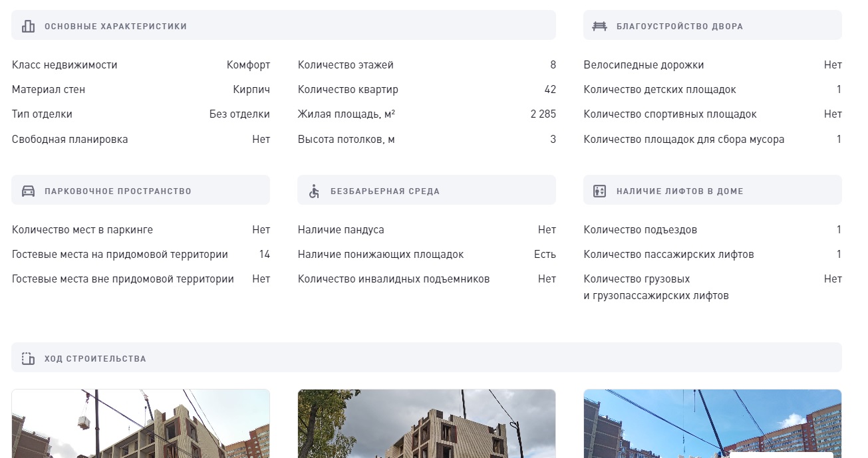The height and width of the screenshot is (458, 868).
Task: Click the elevator icon beside Наличие лифтов
Action: (599, 191)
